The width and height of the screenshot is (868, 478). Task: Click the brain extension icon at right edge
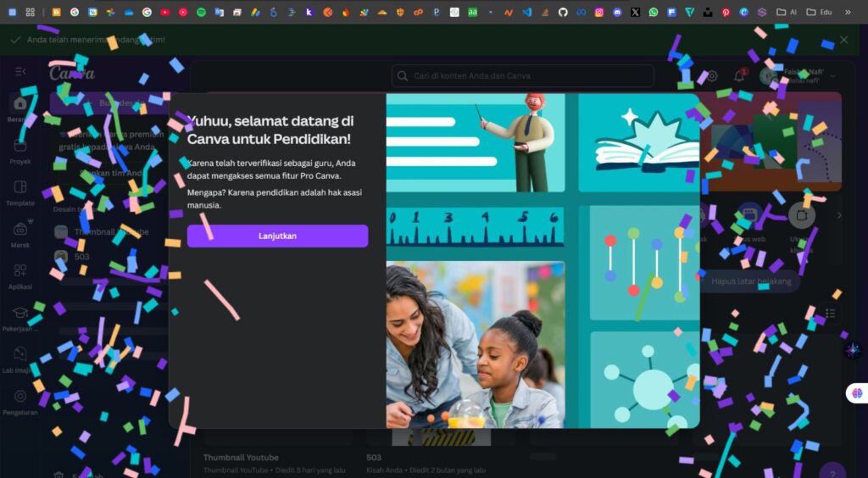pos(858,392)
